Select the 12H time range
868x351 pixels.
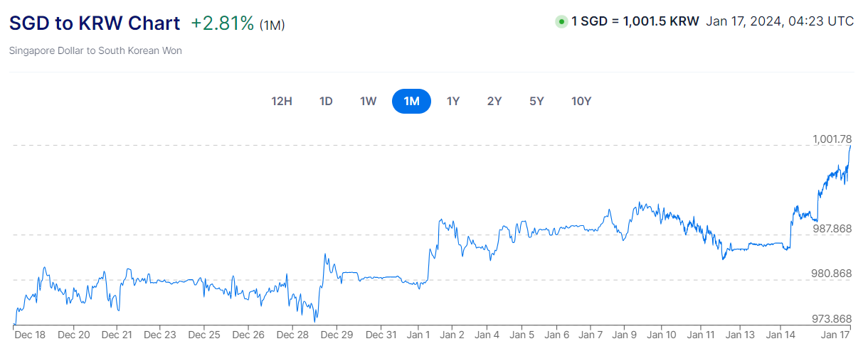click(x=282, y=101)
